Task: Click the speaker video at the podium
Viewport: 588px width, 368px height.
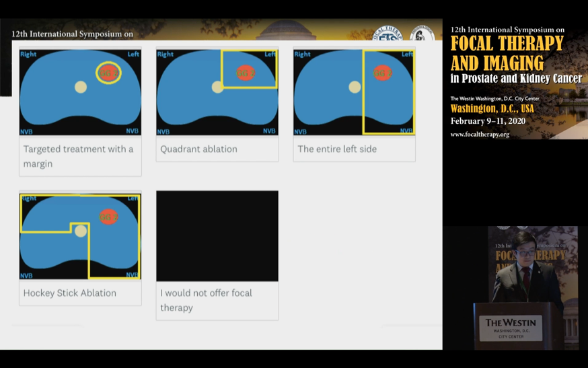Action: pyautogui.click(x=515, y=288)
